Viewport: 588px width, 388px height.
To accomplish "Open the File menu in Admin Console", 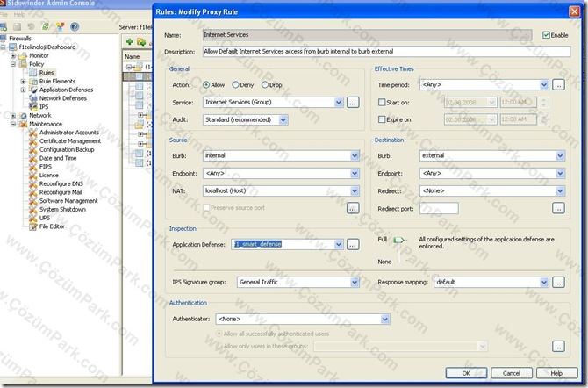I will 4,15.
